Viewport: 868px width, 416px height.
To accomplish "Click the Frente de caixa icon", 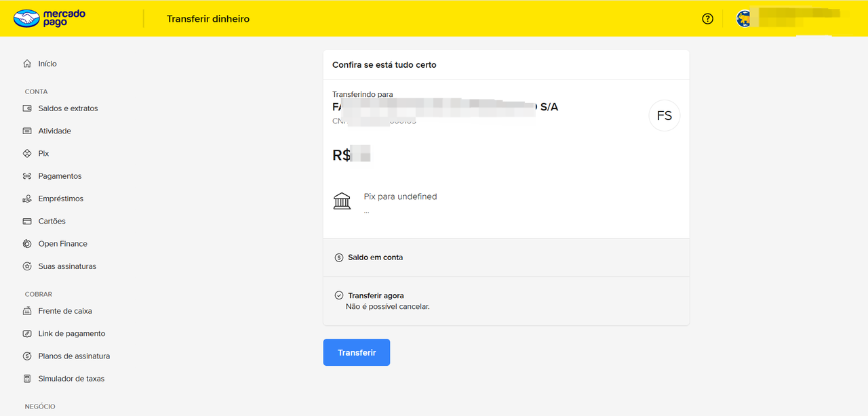I will pyautogui.click(x=27, y=311).
